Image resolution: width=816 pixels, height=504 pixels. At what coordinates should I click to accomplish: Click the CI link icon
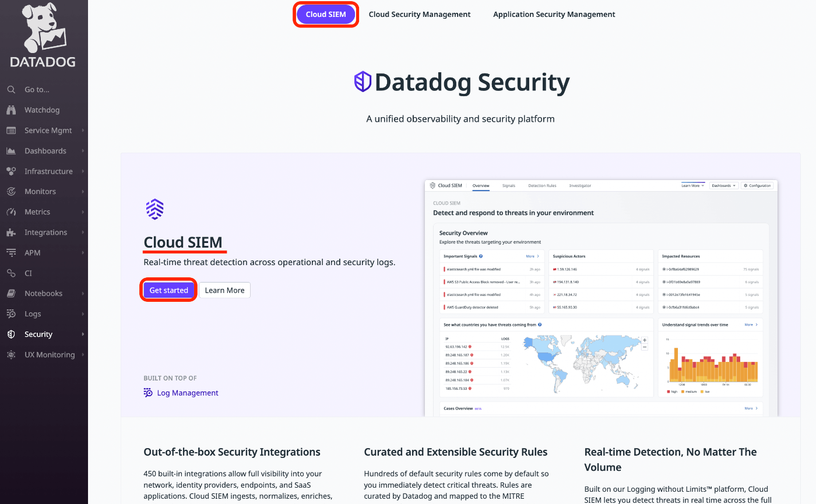[x=11, y=273]
